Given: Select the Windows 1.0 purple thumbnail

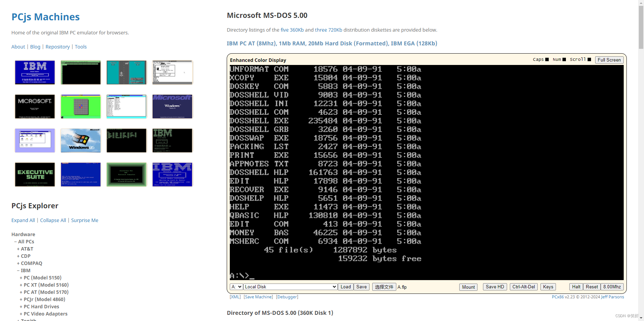Looking at the screenshot, I should [x=172, y=107].
